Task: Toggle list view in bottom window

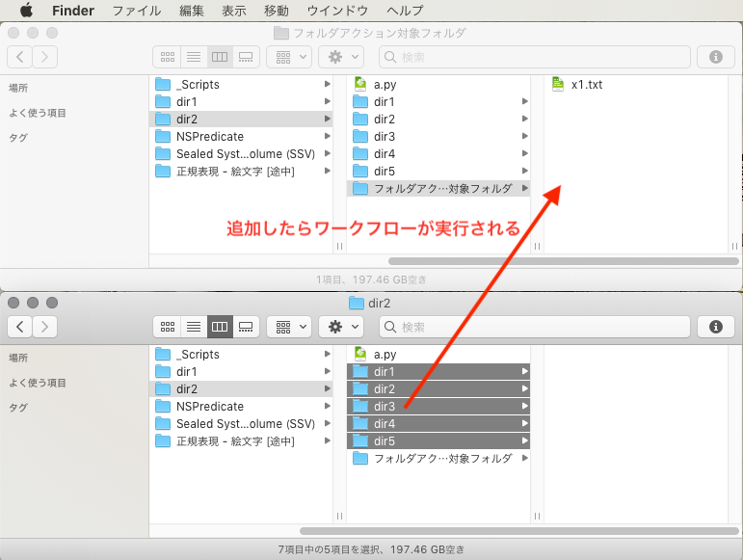Action: click(193, 327)
